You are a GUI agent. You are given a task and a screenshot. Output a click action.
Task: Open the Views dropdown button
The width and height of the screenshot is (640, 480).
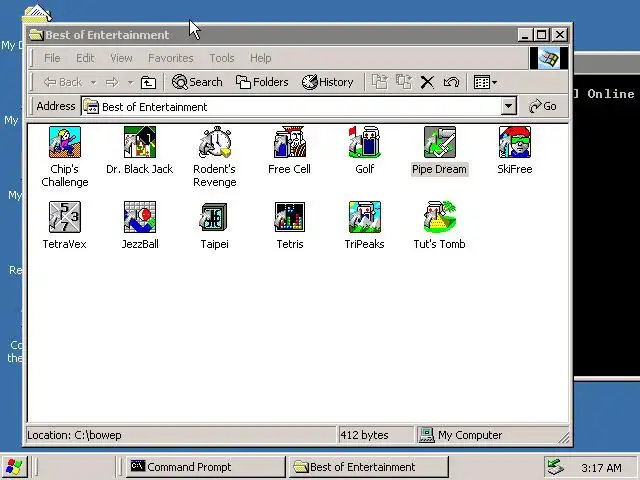485,82
